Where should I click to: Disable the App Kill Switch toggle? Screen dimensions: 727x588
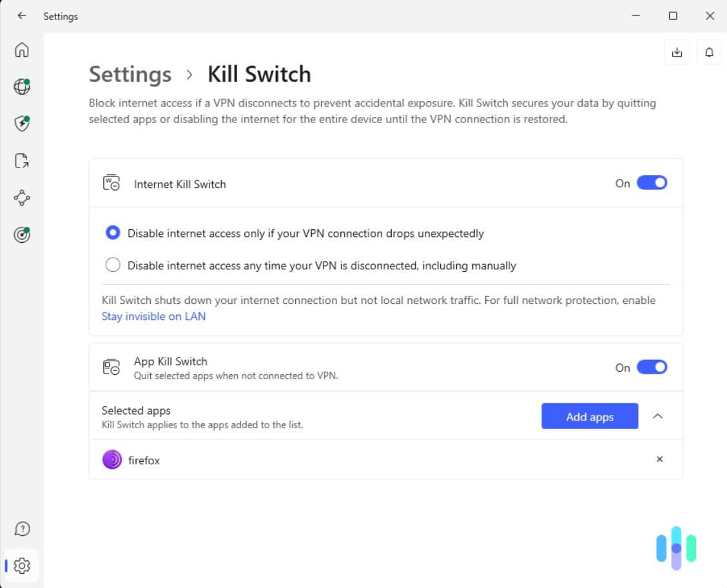[652, 366]
